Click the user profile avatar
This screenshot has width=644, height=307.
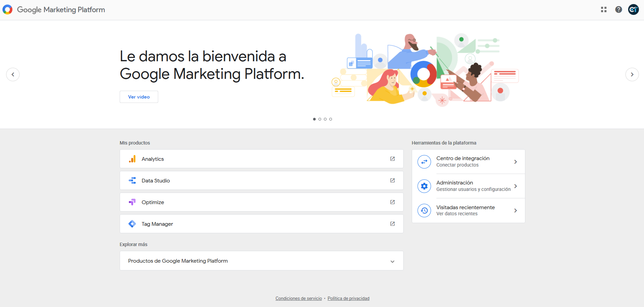click(x=634, y=9)
